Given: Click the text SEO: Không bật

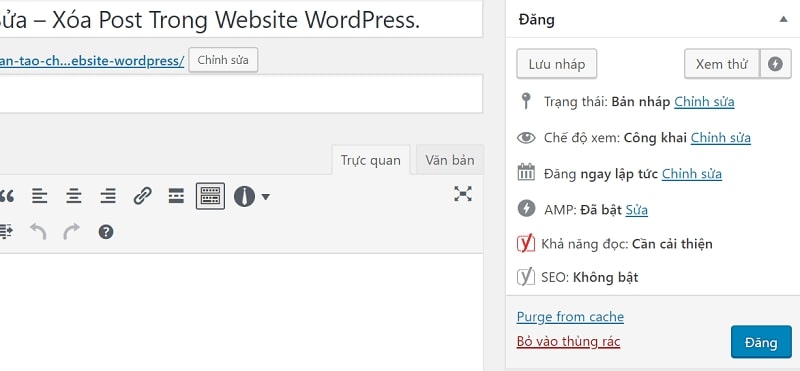Looking at the screenshot, I should tap(589, 277).
